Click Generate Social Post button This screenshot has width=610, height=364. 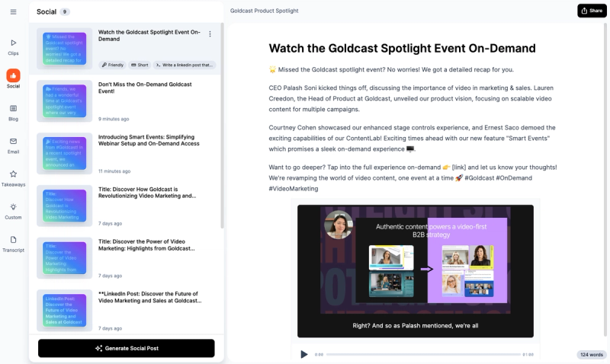coord(127,348)
